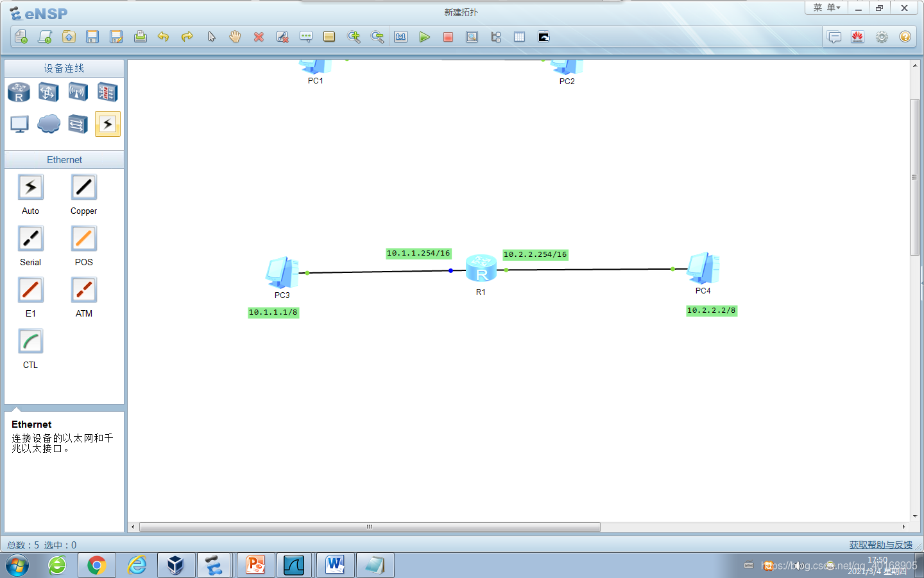924x578 pixels.
Task: Select the PC4 device on canvas
Action: pos(703,268)
